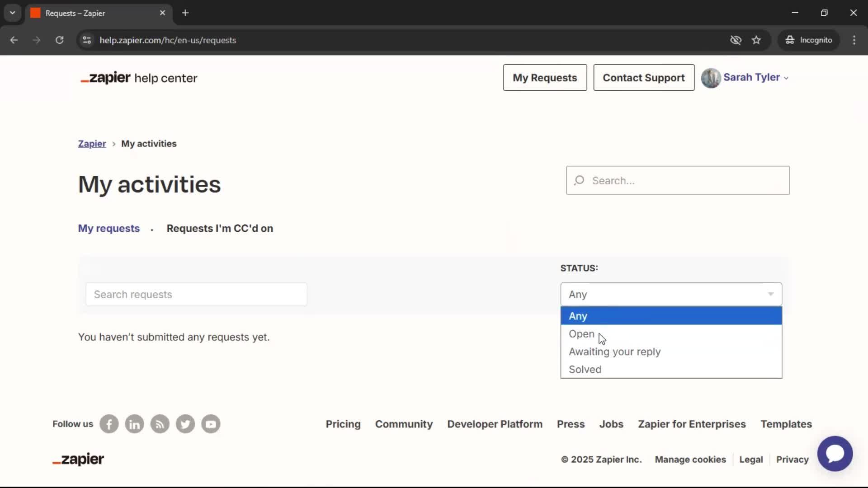Screen dimensions: 868x488
Task: Click Manage cookies link
Action: (x=690, y=459)
